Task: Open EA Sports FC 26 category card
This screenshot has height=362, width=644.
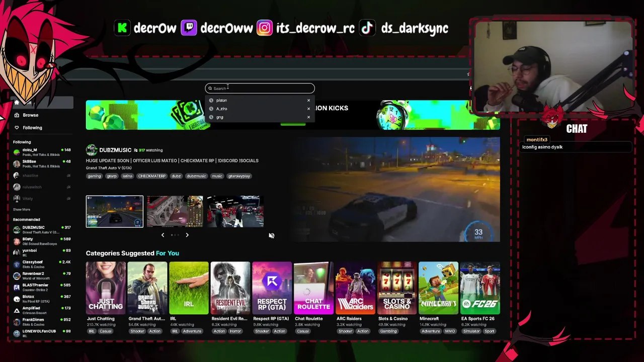Action: coord(480,288)
